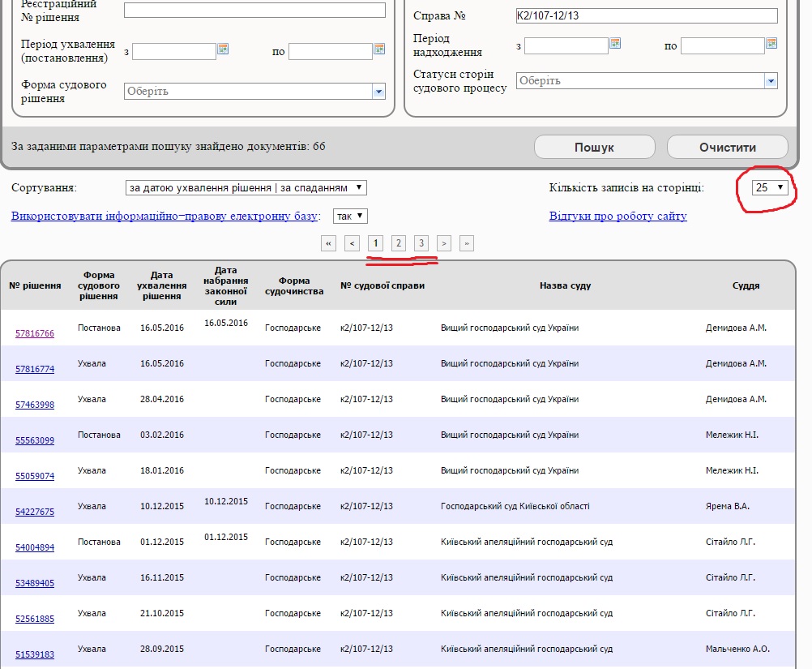Jump to last results page
The width and height of the screenshot is (812, 669).
pos(467,243)
